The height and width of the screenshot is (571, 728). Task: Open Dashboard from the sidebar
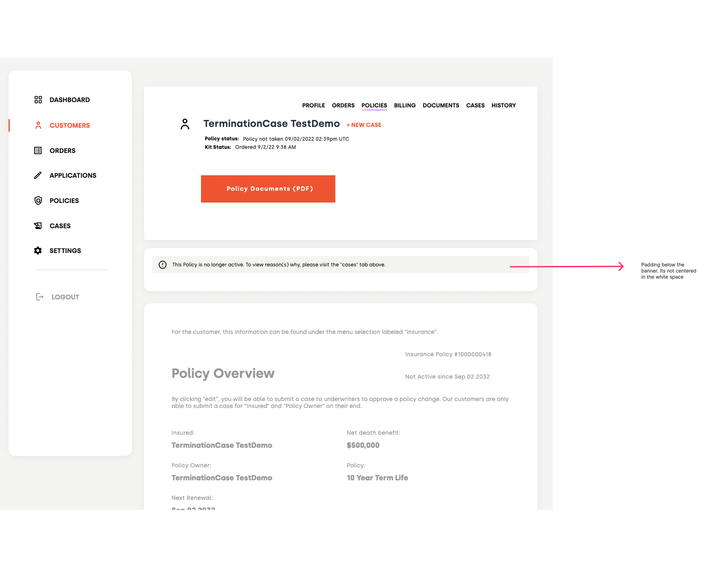click(x=70, y=100)
